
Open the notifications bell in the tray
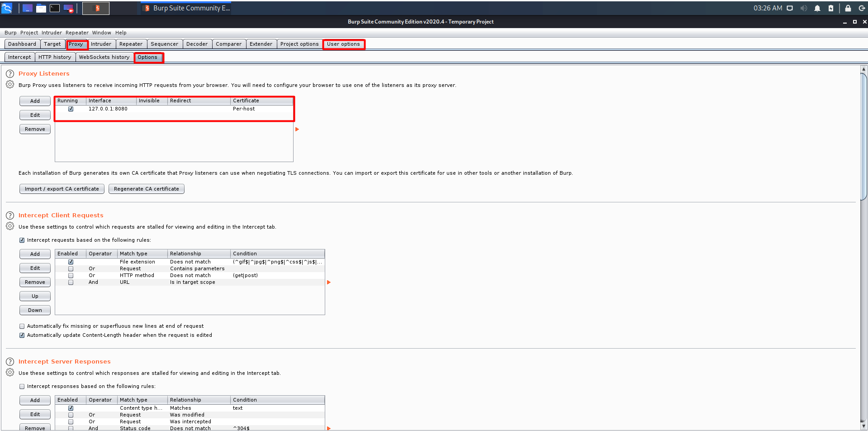click(x=817, y=8)
